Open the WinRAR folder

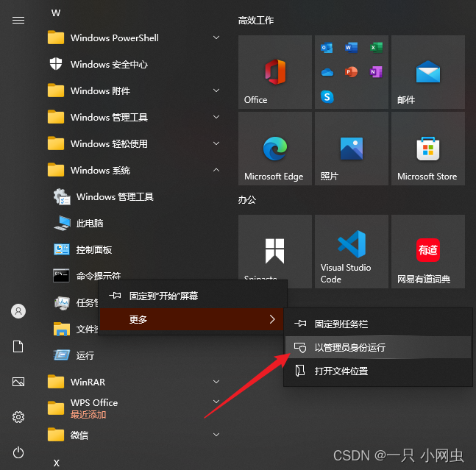point(134,382)
